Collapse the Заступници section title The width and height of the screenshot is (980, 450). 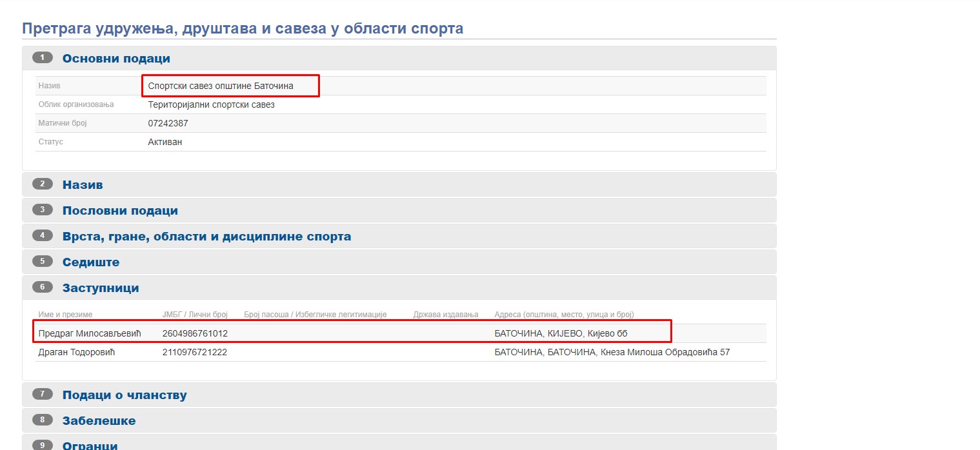(x=101, y=288)
